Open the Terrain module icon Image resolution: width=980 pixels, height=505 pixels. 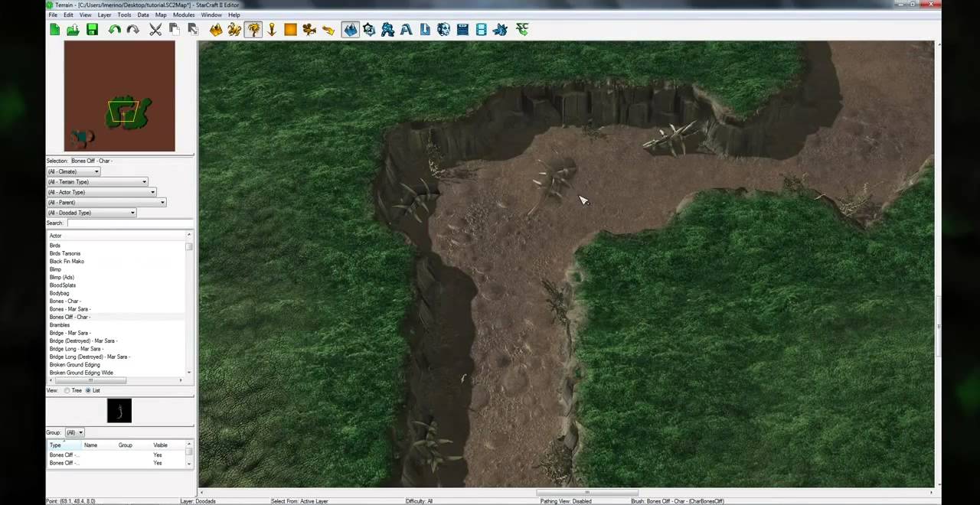pos(350,30)
